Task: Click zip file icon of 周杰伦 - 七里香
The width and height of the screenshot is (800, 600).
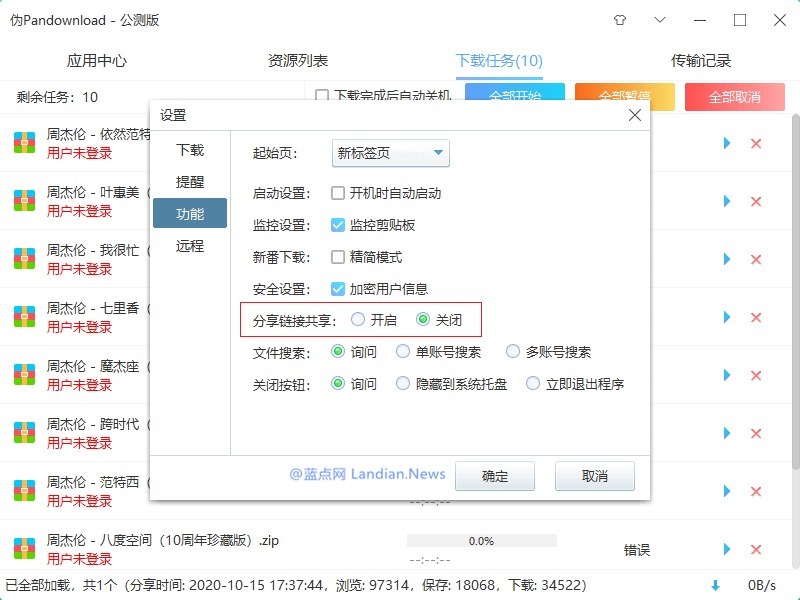Action: point(24,317)
